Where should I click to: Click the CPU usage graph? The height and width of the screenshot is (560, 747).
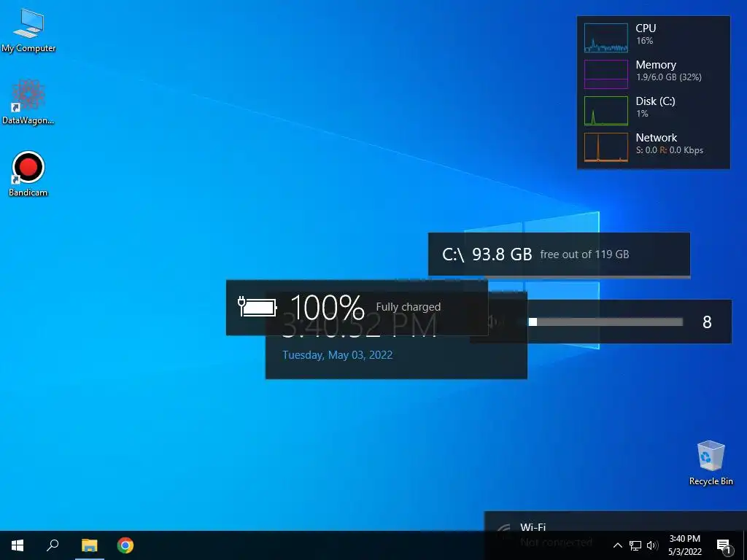[x=606, y=38]
